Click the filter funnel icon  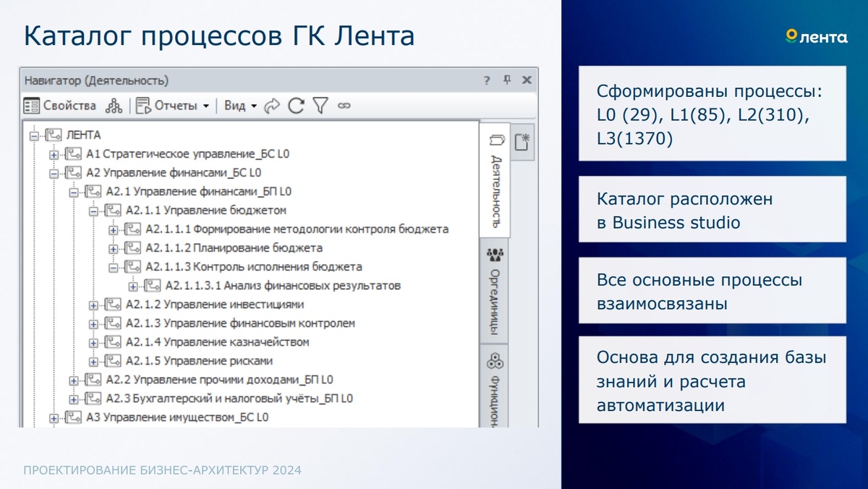click(x=320, y=106)
